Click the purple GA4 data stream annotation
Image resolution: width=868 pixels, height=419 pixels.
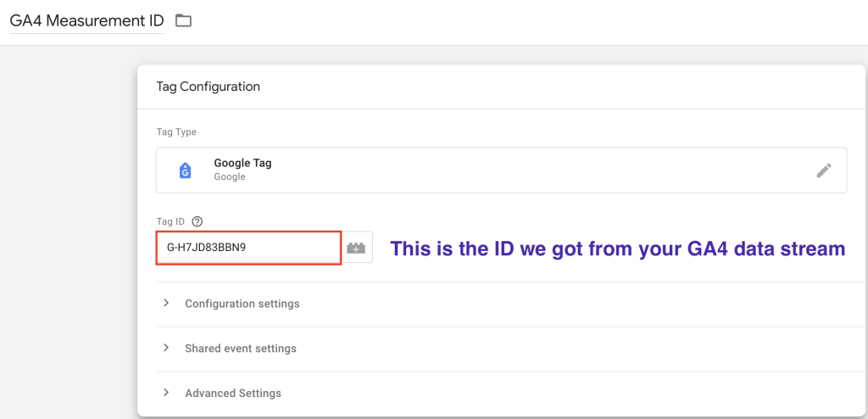pos(617,249)
